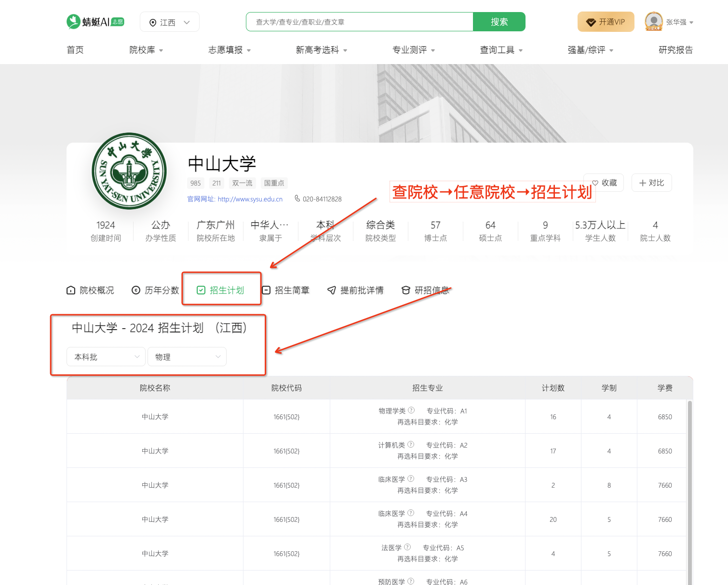The image size is (728, 585).
Task: Click the 双一流 tag
Action: (243, 183)
